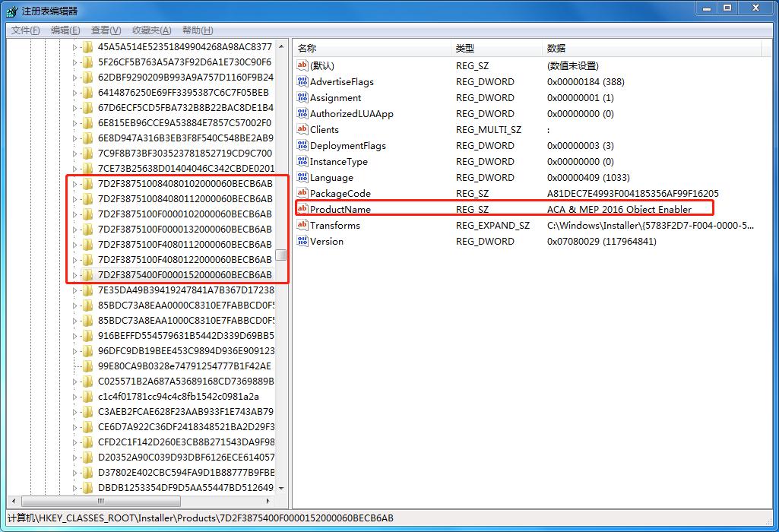Viewport: 779px width, 532px height.
Task: Click the PackageCode string icon
Action: pos(302,193)
